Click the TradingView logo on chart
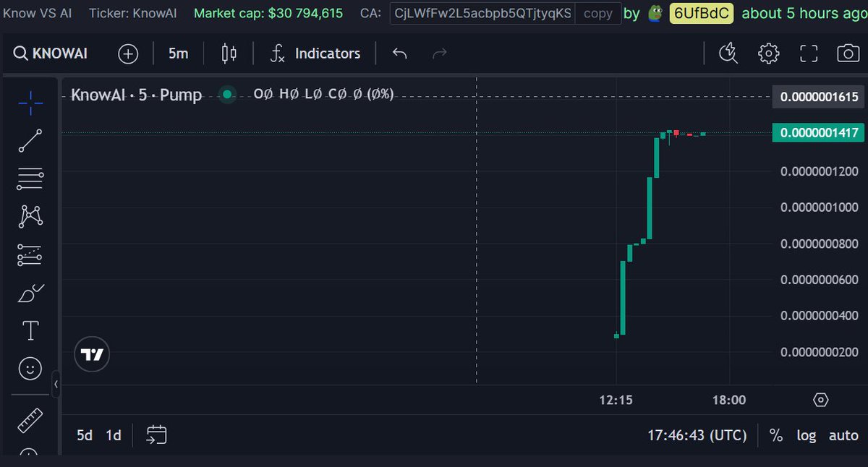 (x=93, y=355)
